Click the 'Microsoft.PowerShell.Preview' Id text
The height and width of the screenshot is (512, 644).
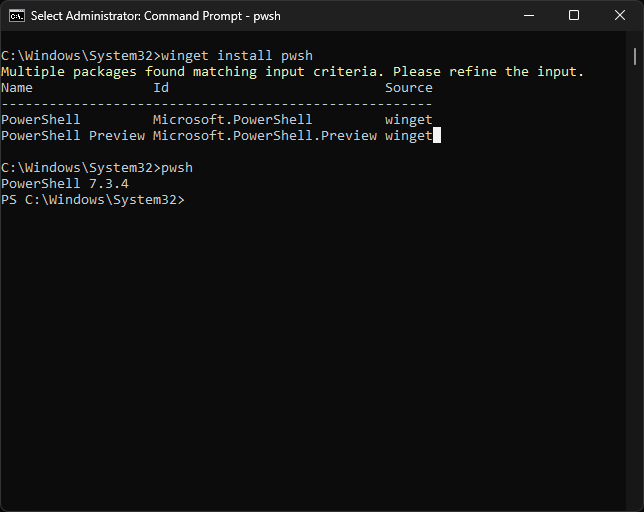click(265, 136)
